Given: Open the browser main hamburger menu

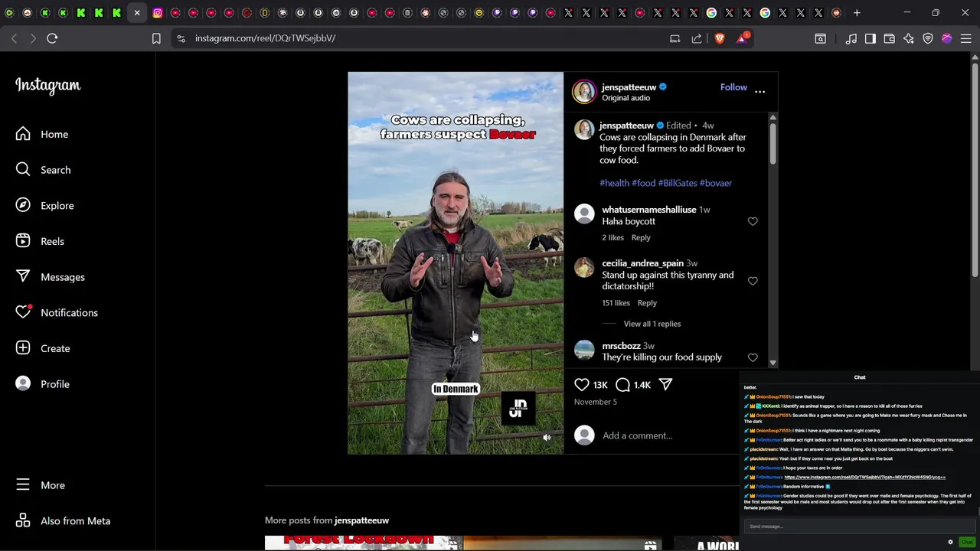Looking at the screenshot, I should (965, 38).
